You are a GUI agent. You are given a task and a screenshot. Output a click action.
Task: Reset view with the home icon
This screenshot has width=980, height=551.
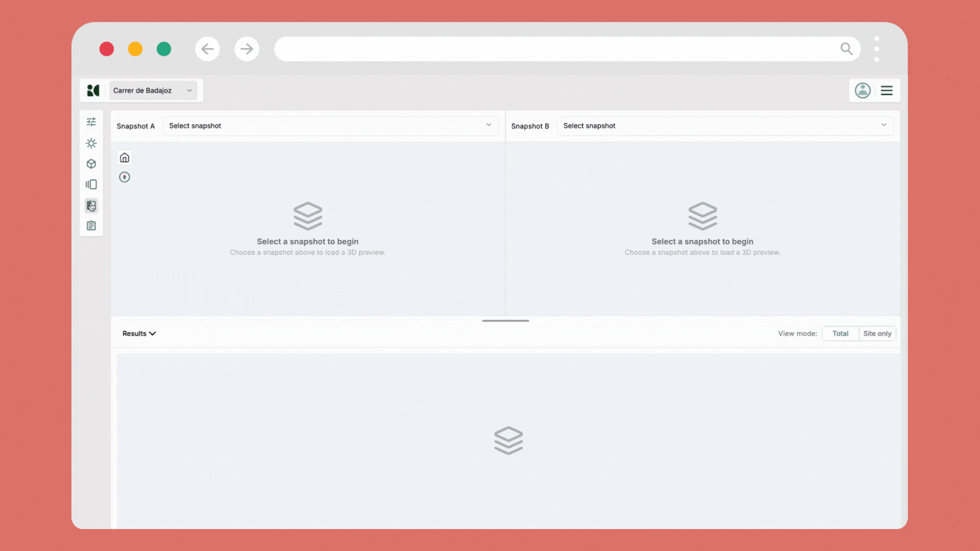pos(125,158)
